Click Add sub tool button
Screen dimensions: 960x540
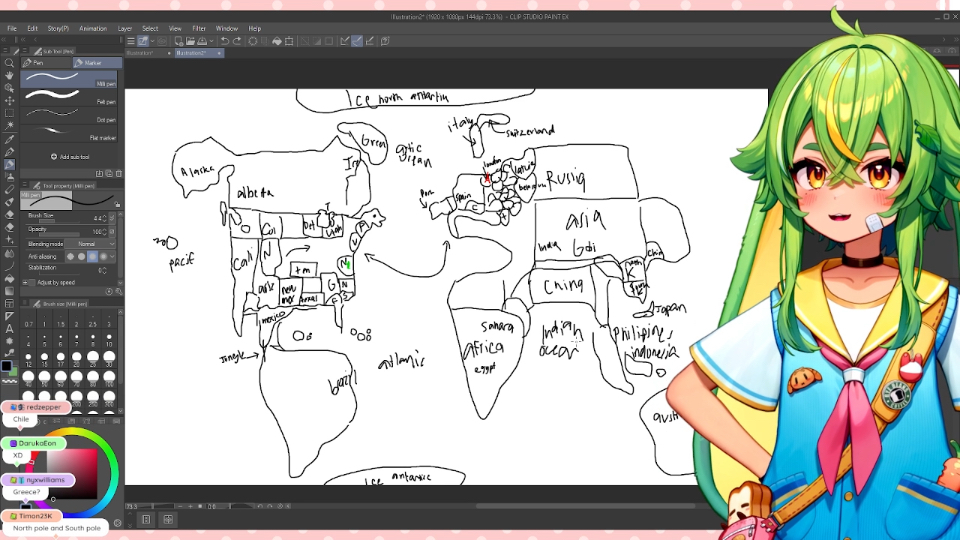tap(70, 157)
